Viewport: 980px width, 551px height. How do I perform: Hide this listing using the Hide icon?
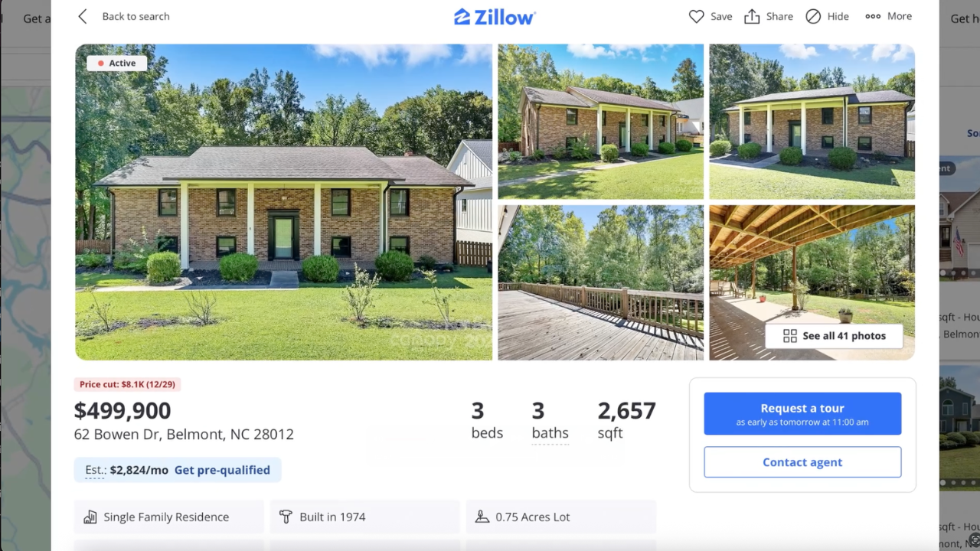point(813,16)
